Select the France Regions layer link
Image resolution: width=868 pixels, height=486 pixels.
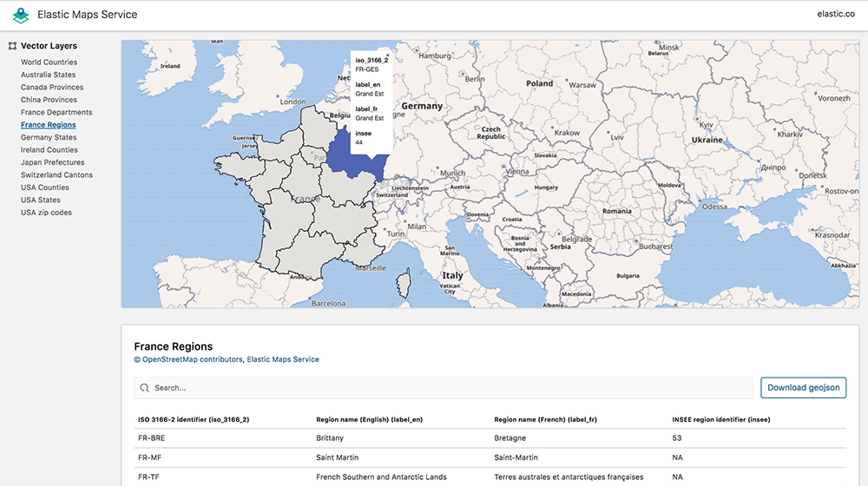tap(48, 125)
